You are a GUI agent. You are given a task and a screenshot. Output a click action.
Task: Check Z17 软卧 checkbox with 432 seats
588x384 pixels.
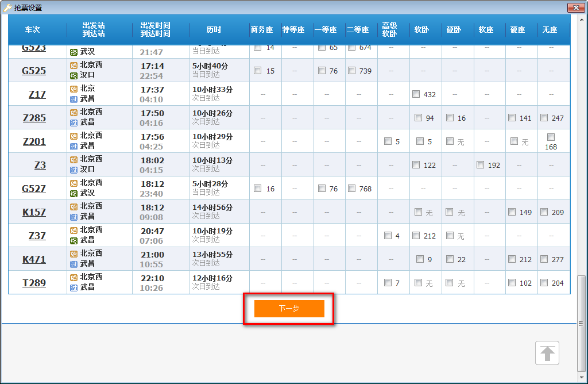click(416, 94)
